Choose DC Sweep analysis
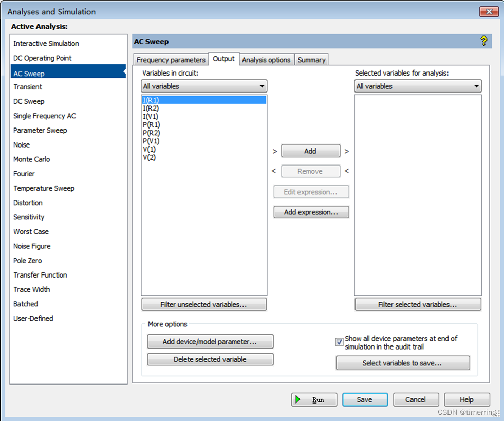This screenshot has height=421, width=504. 29,101
